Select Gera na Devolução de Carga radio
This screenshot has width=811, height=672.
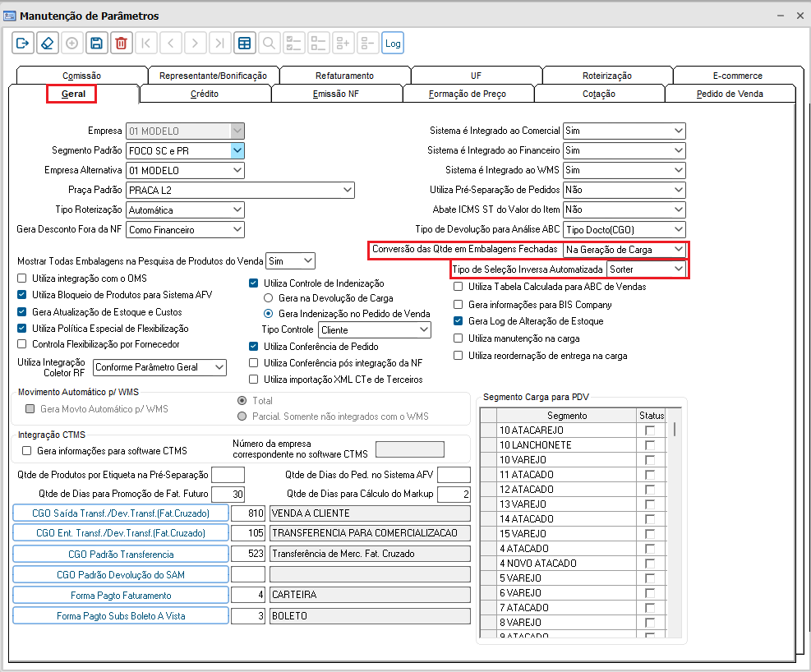pos(268,297)
